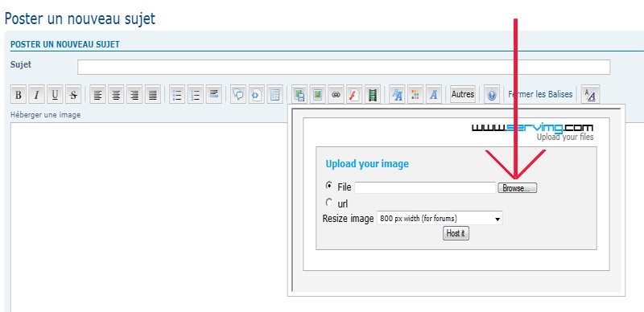
Task: Open the text color palette icon
Action: point(415,95)
